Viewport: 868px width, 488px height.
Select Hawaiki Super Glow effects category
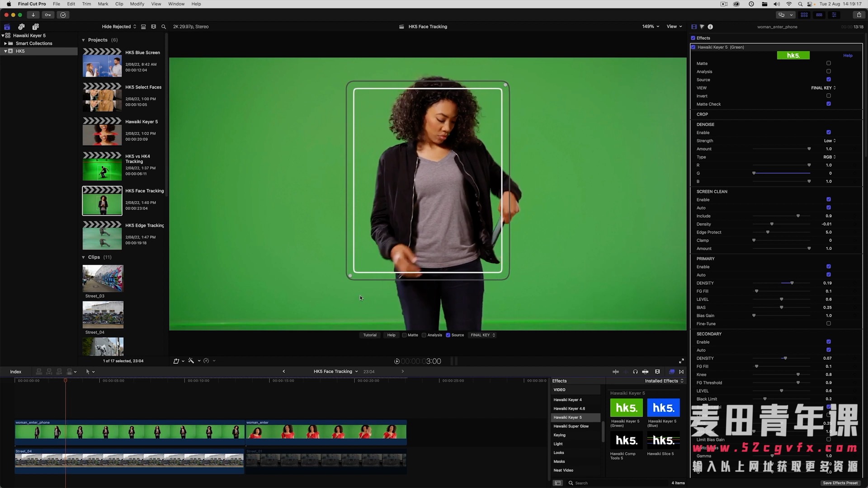571,426
